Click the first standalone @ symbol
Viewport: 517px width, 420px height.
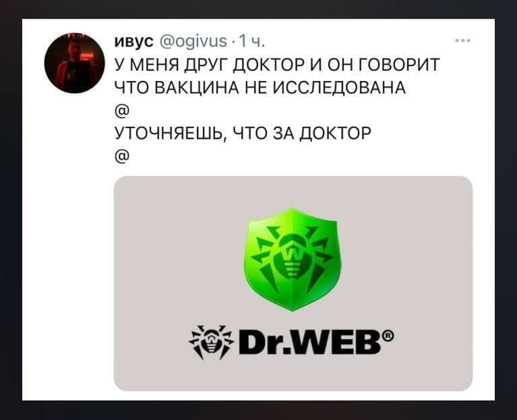coord(122,110)
